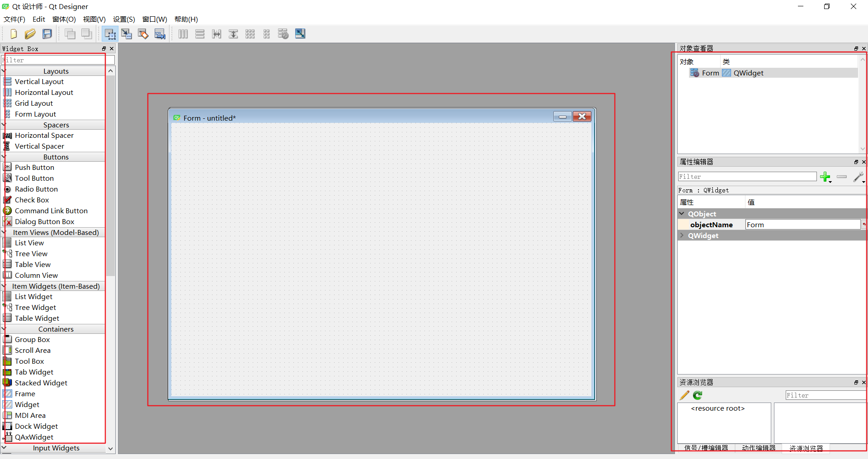Switch to Edit Tab Order mode icon
Viewport: 868px width, 459px height.
pyautogui.click(x=160, y=34)
